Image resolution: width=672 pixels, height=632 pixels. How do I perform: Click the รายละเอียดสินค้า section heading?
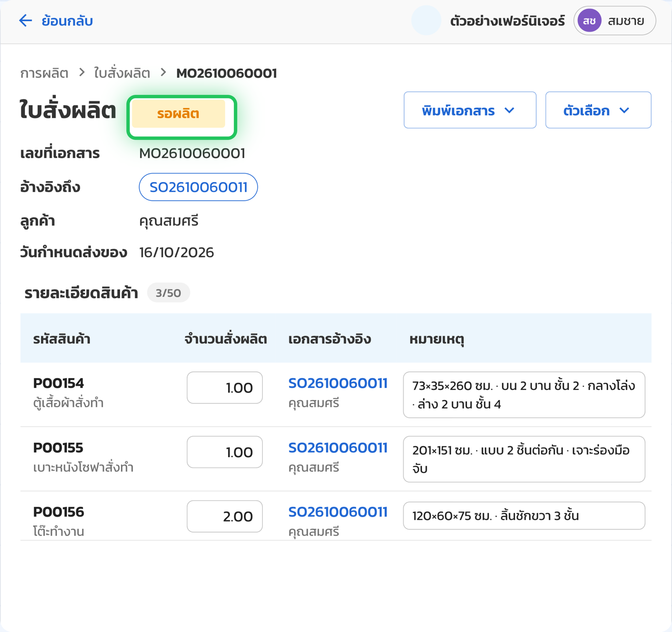click(81, 293)
